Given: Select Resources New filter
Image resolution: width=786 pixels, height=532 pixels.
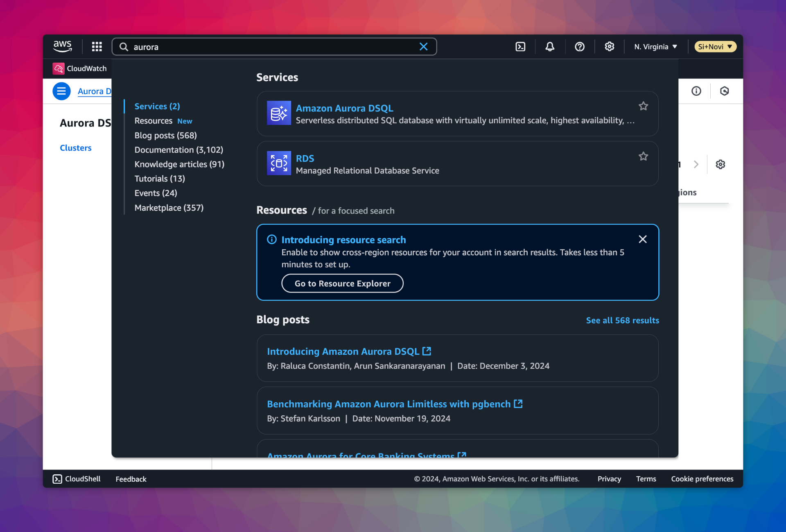Looking at the screenshot, I should tap(163, 121).
